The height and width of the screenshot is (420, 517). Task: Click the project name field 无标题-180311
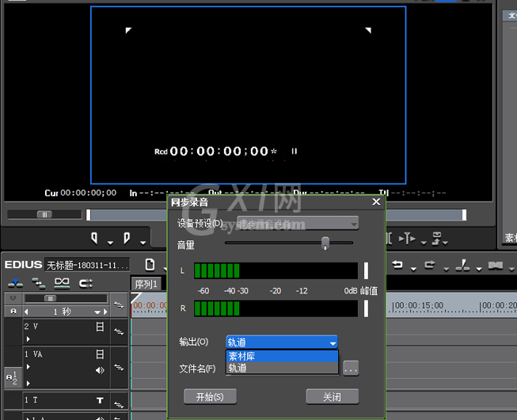87,265
